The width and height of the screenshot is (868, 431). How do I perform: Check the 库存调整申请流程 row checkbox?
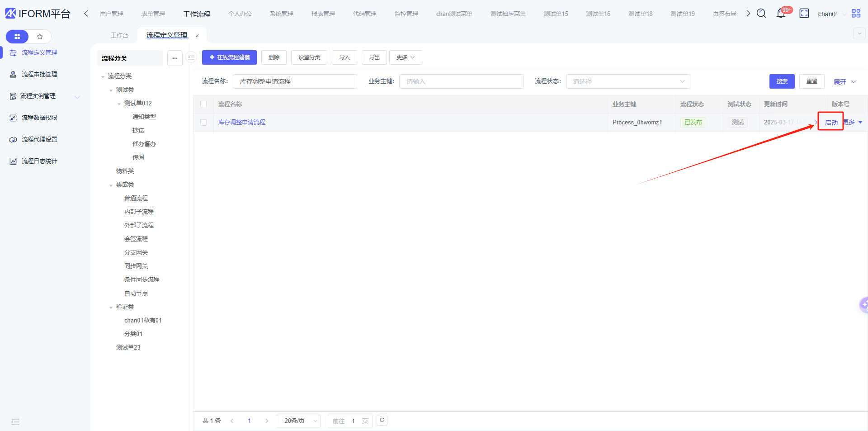coord(203,123)
